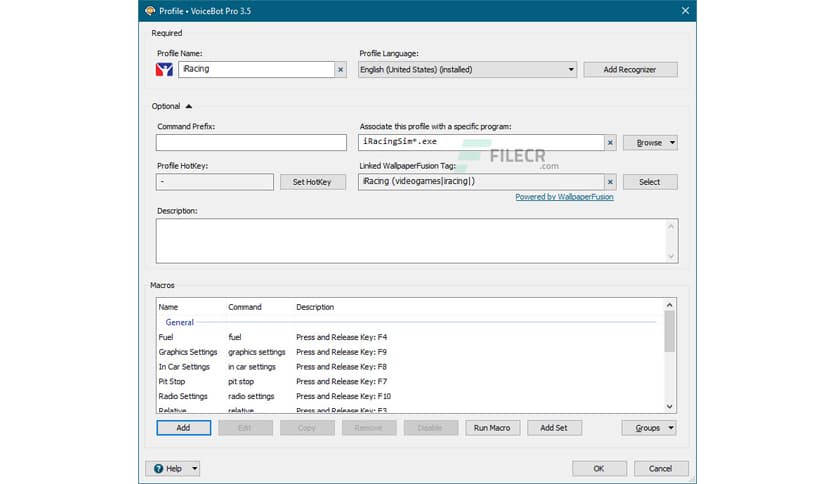
Task: Click the macros list scrollbar thumb
Action: 670,332
